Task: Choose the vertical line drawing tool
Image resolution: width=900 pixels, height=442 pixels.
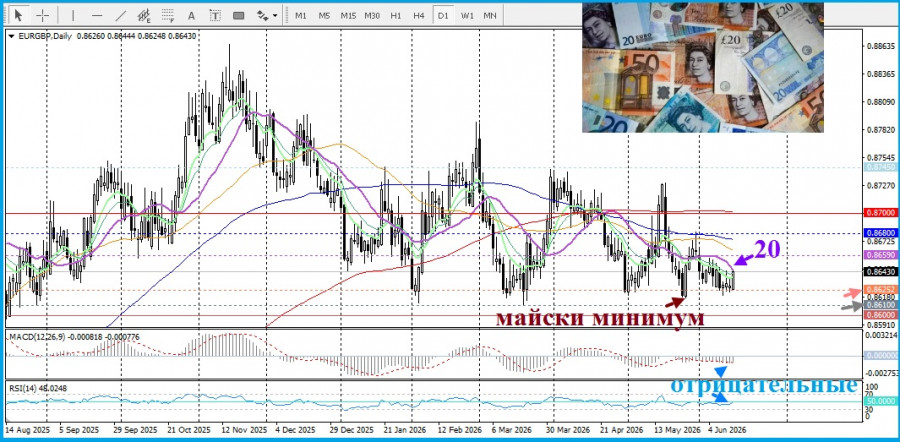Action: click(x=73, y=15)
